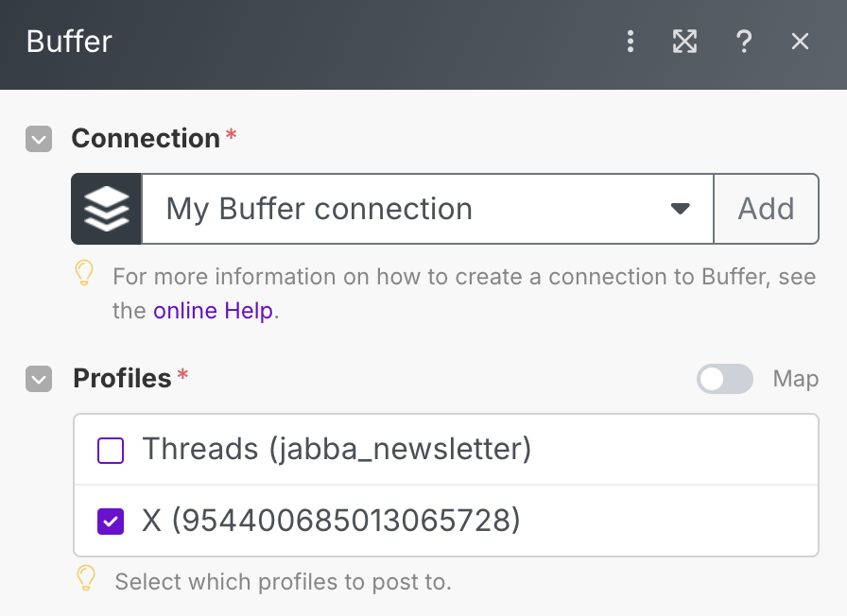The image size is (847, 616).
Task: Open the My Buffer connection dropdown
Action: click(427, 209)
